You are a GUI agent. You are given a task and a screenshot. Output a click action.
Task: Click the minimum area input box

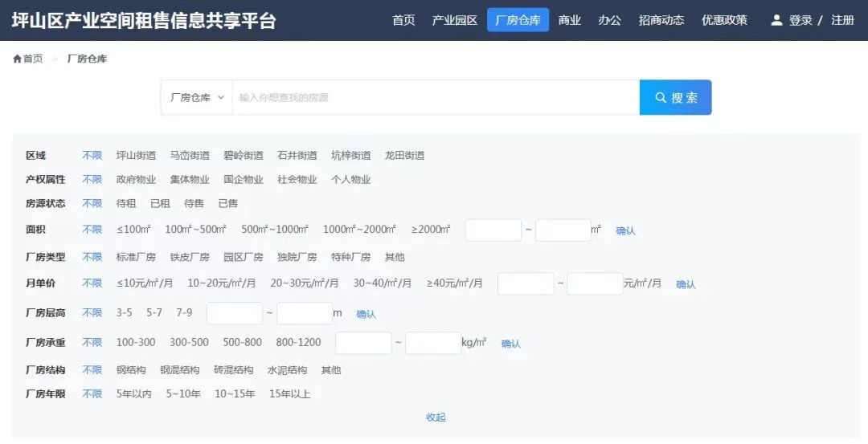tap(493, 230)
